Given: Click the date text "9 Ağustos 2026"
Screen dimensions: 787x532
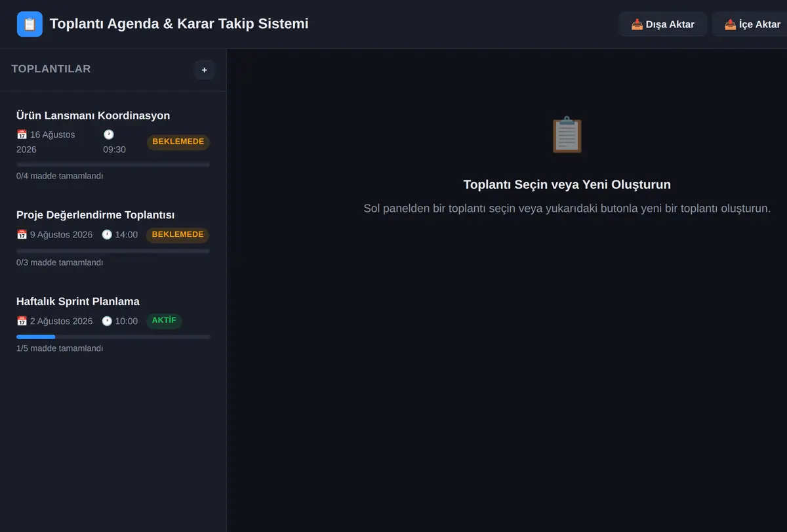Looking at the screenshot, I should 61,234.
